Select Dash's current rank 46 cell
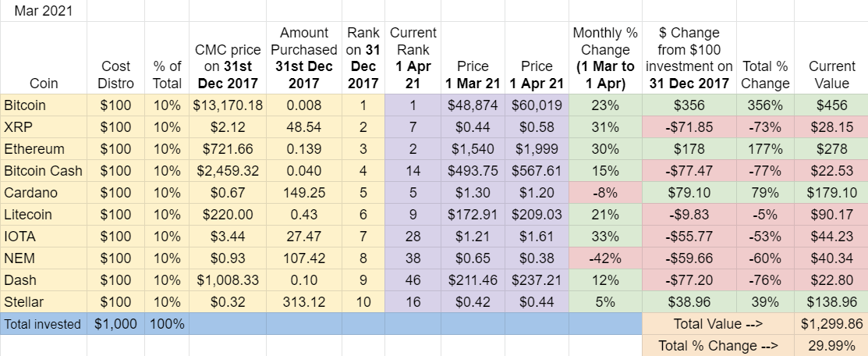 point(413,279)
